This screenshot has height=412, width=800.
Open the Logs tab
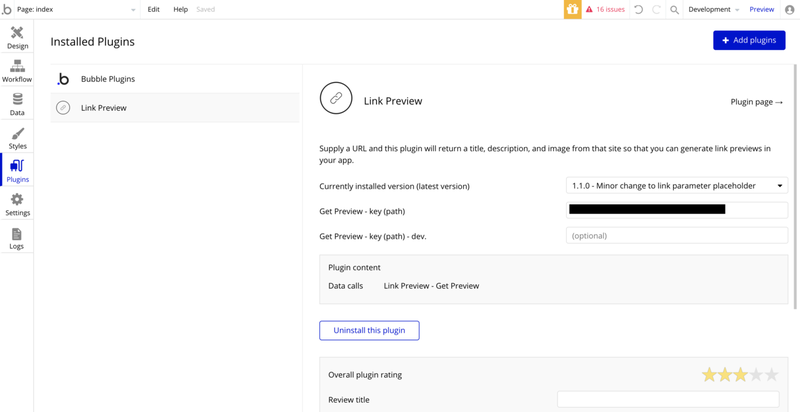17,238
